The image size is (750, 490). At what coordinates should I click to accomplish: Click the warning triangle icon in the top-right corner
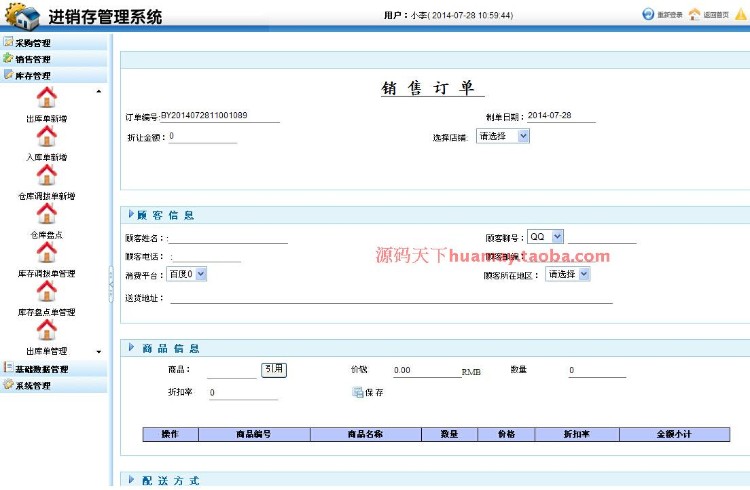740,14
